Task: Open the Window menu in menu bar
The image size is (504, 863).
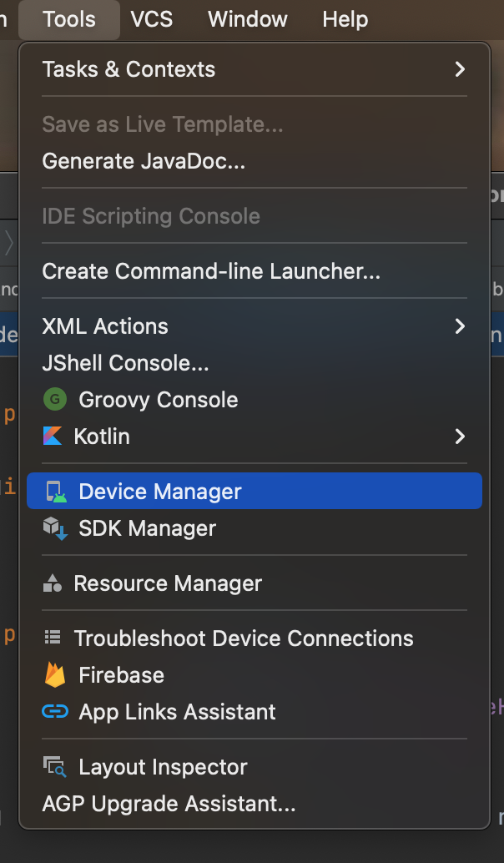Action: point(245,18)
